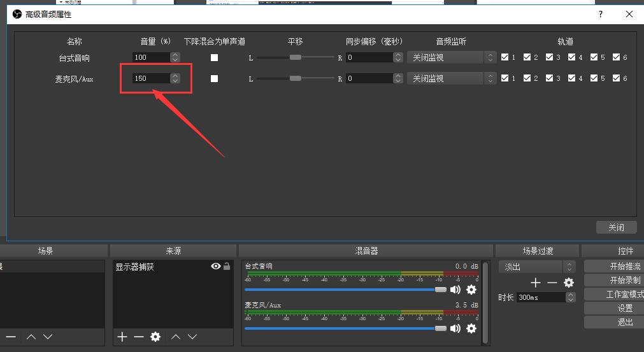This screenshot has height=352, width=644.
Task: Adjust 台式音响 sync offset stepper
Action: 398,57
